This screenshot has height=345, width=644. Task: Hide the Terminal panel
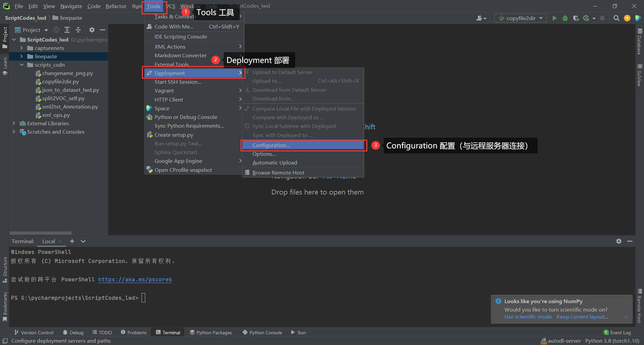click(630, 241)
